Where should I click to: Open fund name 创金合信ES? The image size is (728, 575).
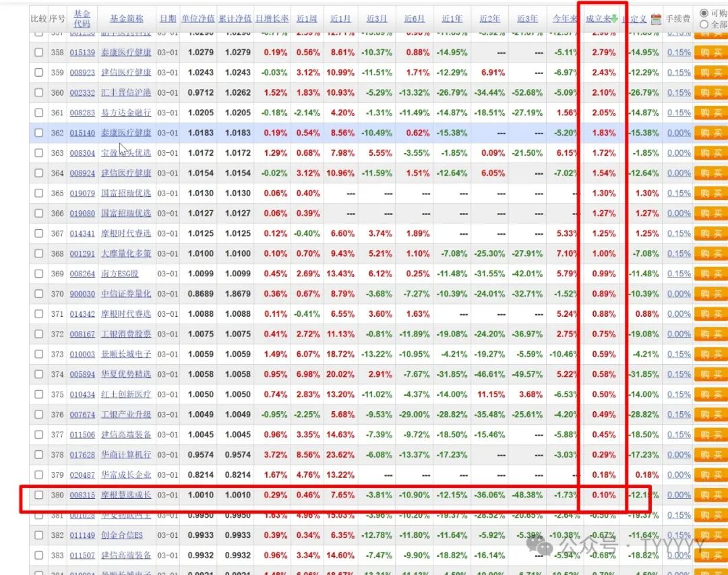click(122, 535)
